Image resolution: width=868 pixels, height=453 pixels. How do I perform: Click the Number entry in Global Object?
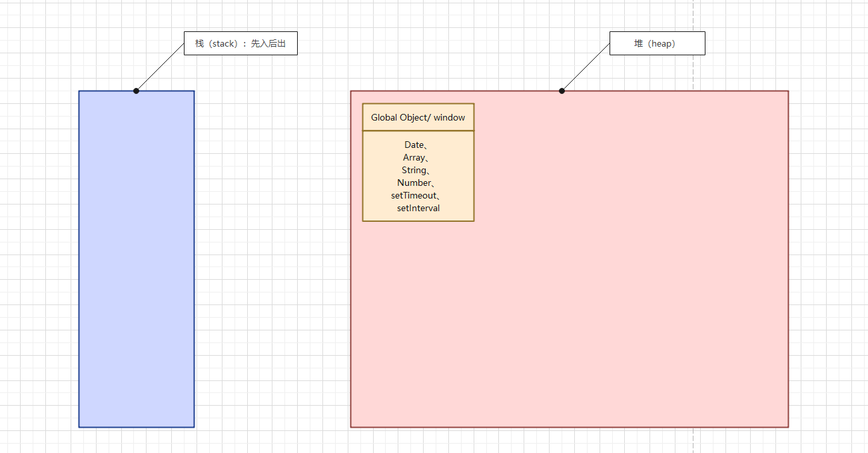tap(414, 183)
